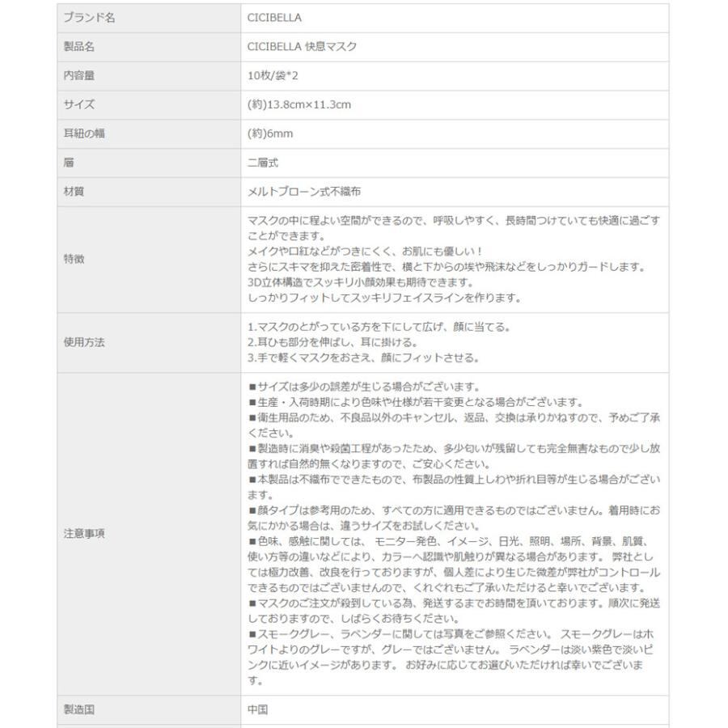Viewport: 728px width, 728px height.
Task: Select '(約)13.8cm×11.3cm' size value
Action: (299, 104)
